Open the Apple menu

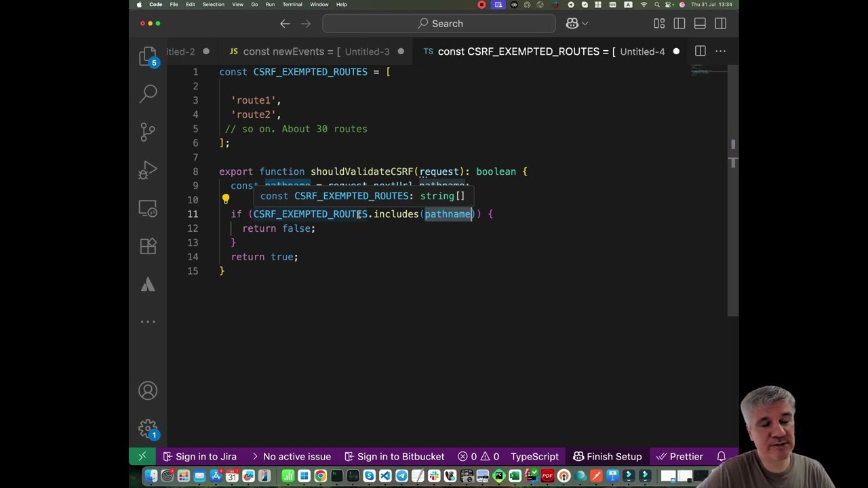[139, 5]
